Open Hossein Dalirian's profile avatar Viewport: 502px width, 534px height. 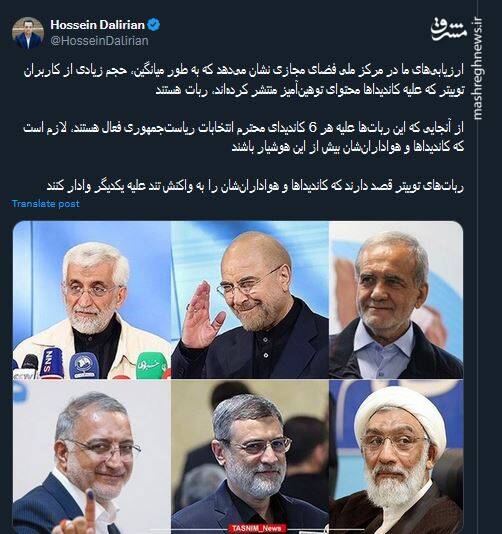coord(28,33)
